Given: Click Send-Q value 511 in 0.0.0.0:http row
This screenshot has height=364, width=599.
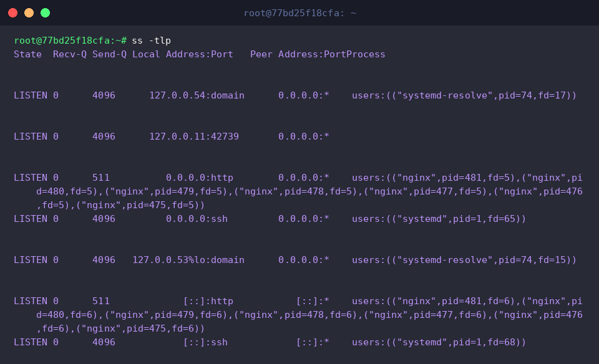Looking at the screenshot, I should (x=101, y=178).
